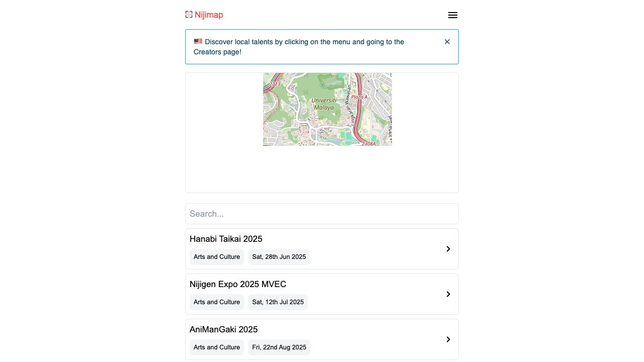Select the Fri, 22nd Aug 2025 date tag
The image size is (644, 362).
[x=279, y=347]
